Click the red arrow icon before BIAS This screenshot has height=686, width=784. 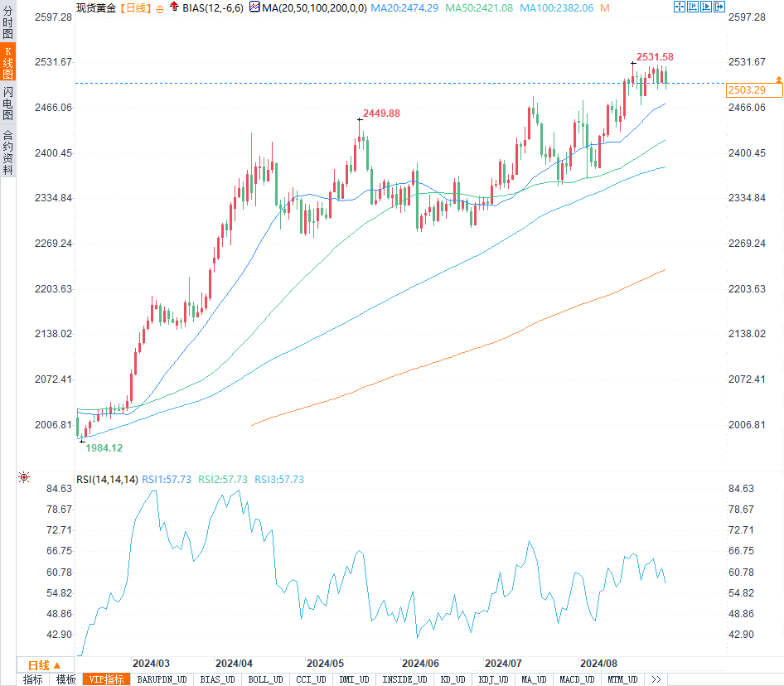coord(175,7)
